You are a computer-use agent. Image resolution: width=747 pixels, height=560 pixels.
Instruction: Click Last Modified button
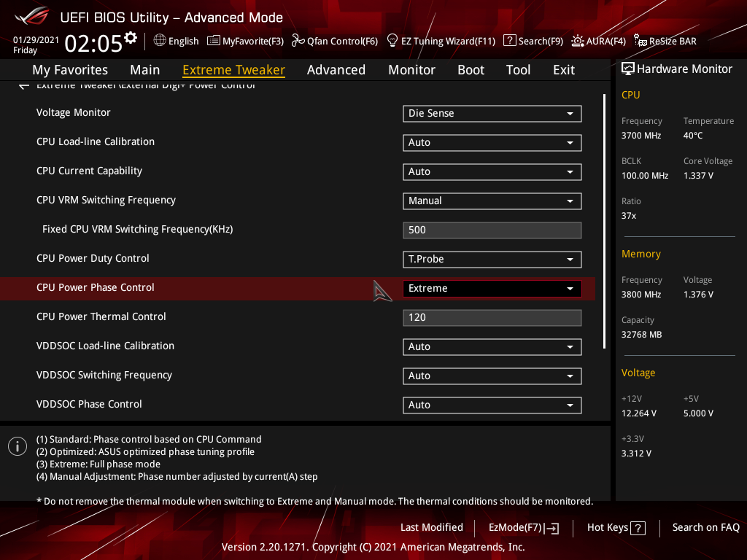[x=432, y=527]
